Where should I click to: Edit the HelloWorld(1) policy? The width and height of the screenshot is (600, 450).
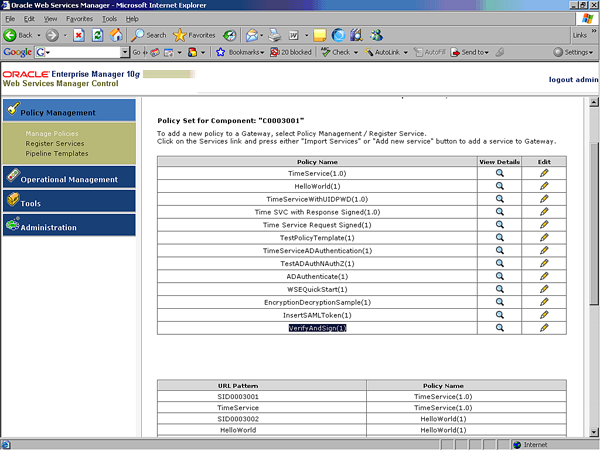[544, 186]
